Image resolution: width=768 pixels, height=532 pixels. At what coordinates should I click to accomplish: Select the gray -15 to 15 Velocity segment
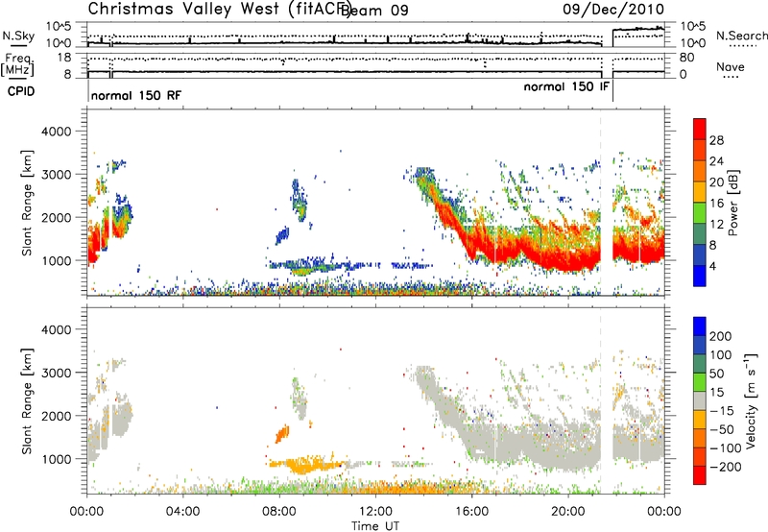700,401
